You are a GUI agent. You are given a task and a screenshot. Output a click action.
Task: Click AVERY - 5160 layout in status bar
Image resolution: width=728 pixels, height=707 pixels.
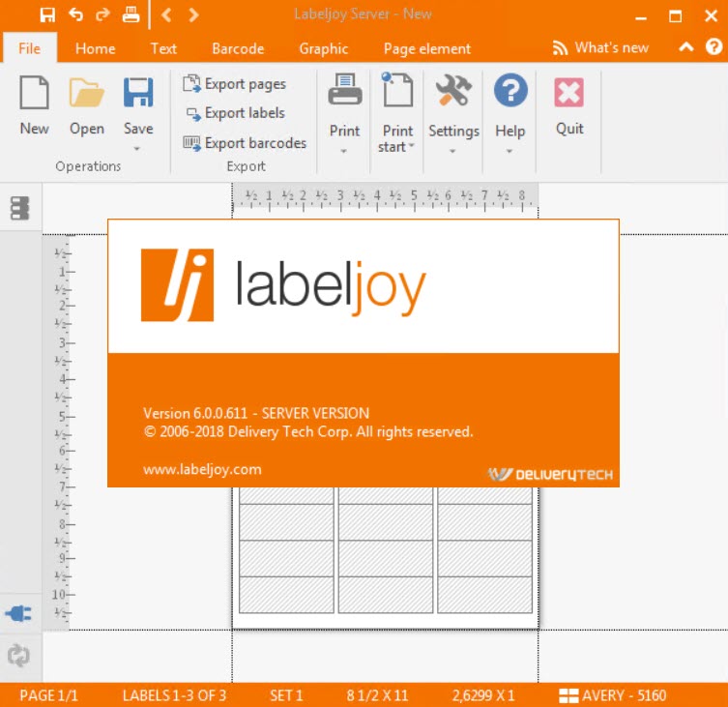613,695
